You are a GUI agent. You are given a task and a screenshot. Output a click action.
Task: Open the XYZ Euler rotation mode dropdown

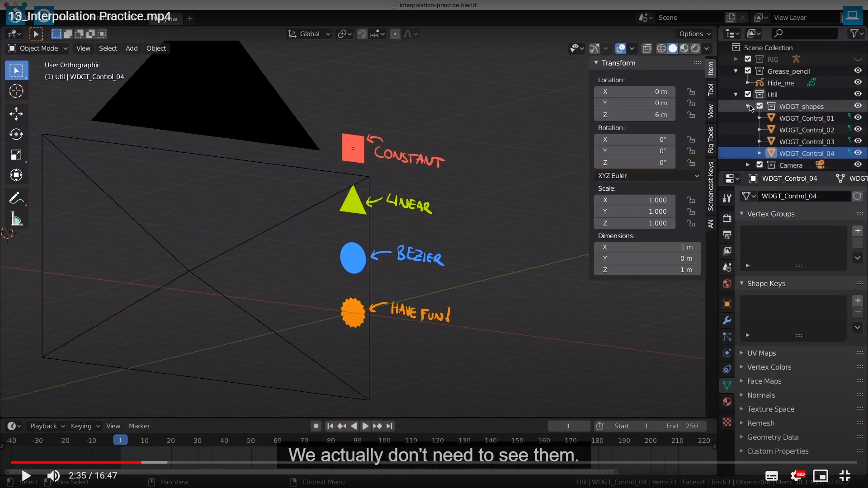pyautogui.click(x=647, y=176)
